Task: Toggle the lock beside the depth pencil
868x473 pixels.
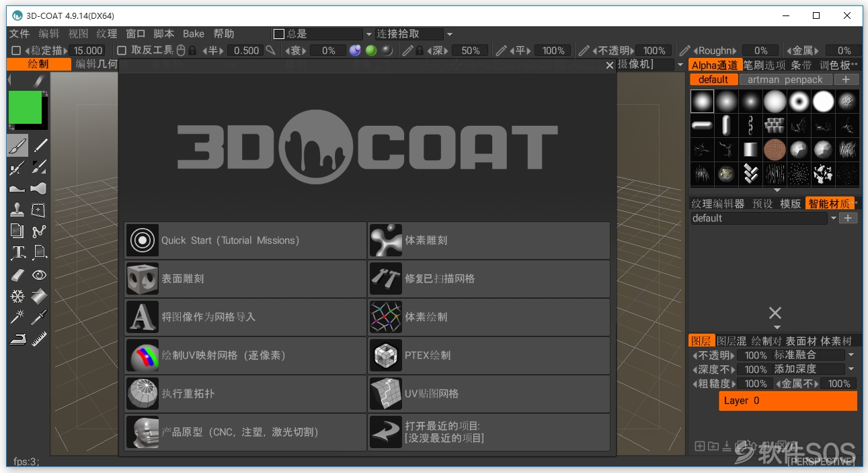Action: point(420,50)
